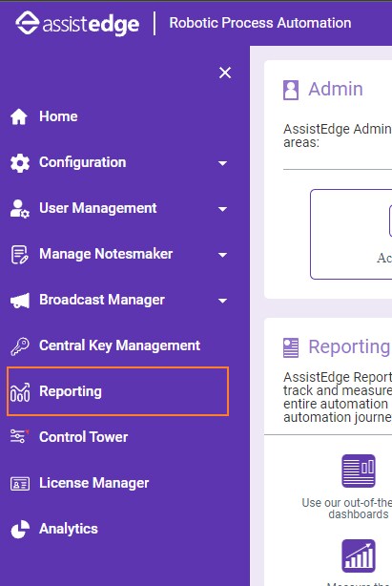Viewport: 392px width, 586px height.
Task: Click the User Management person-gear icon
Action: pos(20,209)
